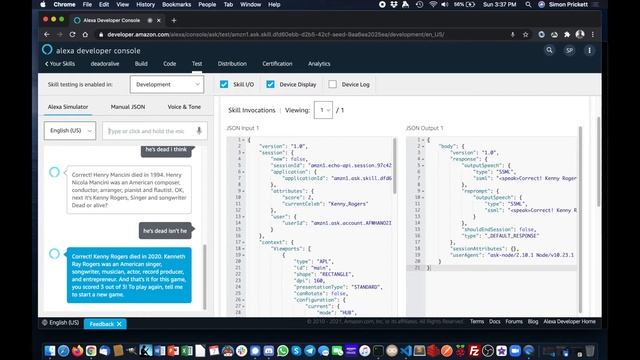Image resolution: width=640 pixels, height=360 pixels.
Task: Collapse line 1 in JSON Input
Action: click(244, 140)
